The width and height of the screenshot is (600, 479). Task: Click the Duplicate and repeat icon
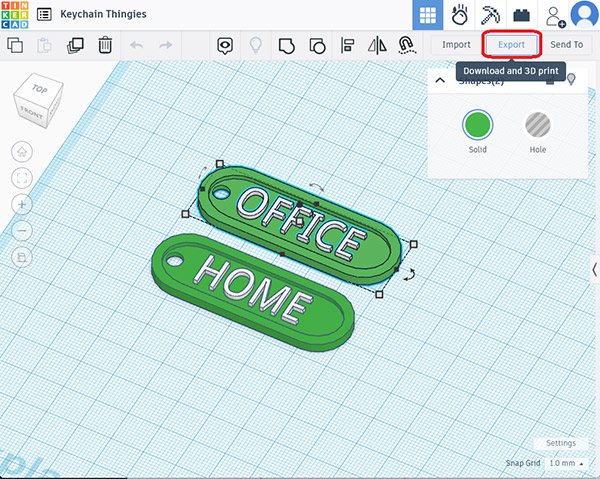75,45
